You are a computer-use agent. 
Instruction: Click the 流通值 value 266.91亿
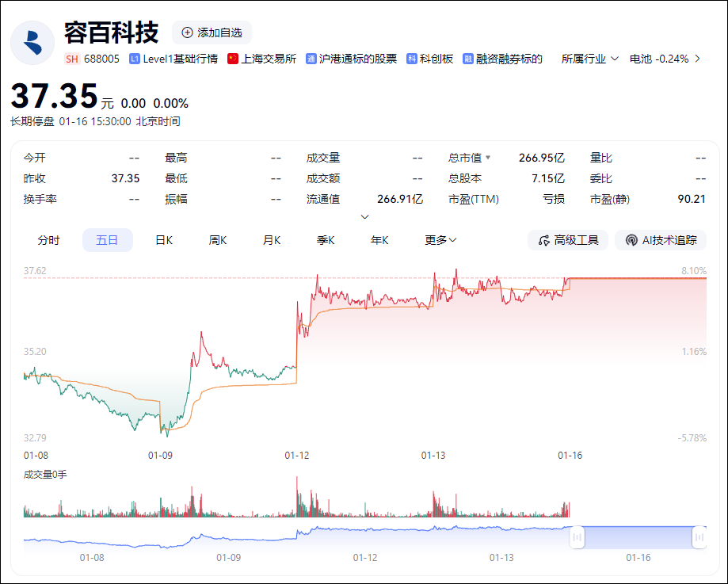[400, 200]
